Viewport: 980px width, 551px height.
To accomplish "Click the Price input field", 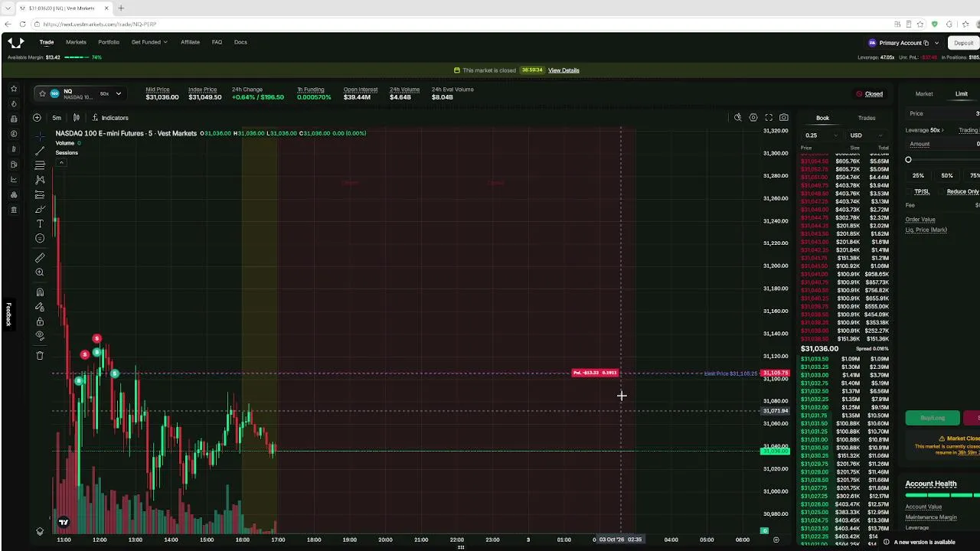I will (x=942, y=113).
